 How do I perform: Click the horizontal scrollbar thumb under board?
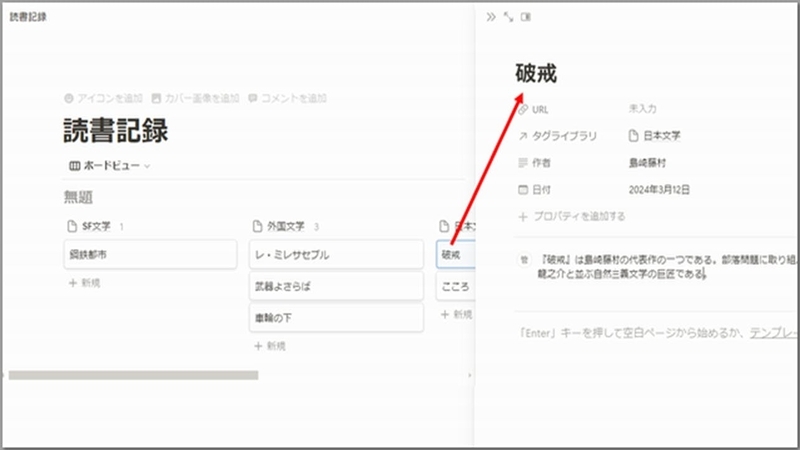[133, 376]
